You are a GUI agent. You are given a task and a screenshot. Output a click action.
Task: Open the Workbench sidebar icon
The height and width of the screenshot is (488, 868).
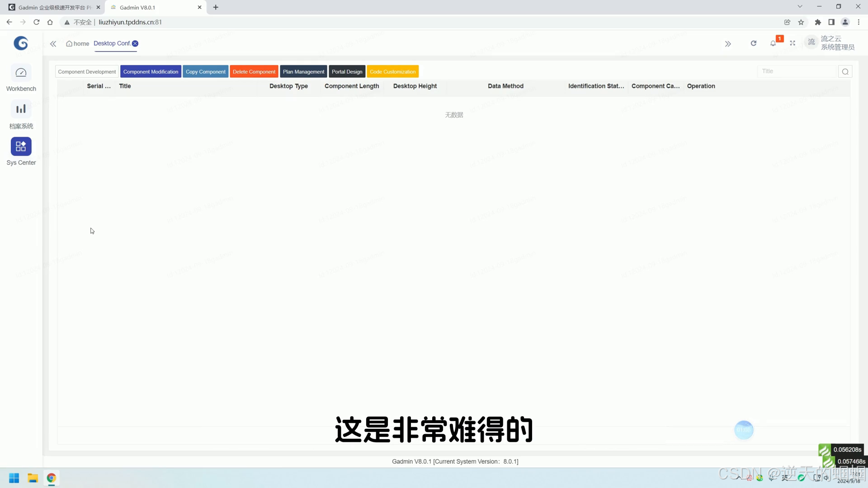(21, 73)
